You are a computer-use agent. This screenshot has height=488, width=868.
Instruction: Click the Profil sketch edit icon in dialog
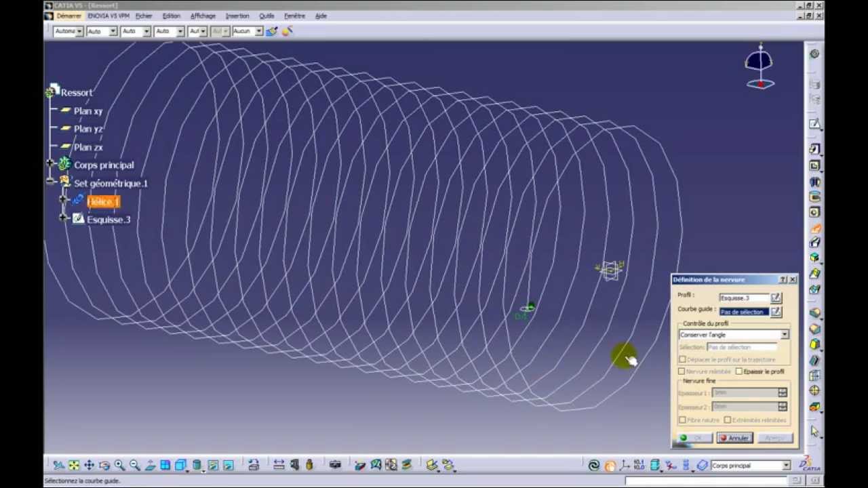click(776, 298)
